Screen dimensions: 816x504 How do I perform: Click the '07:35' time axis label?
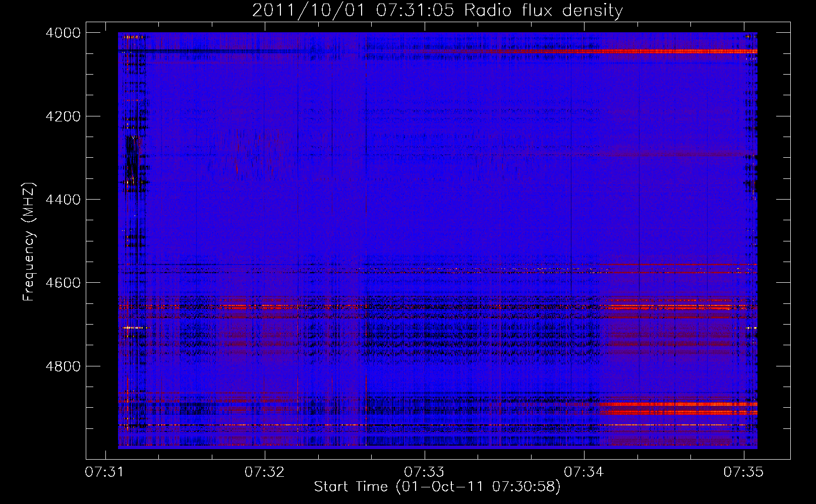[x=743, y=472]
